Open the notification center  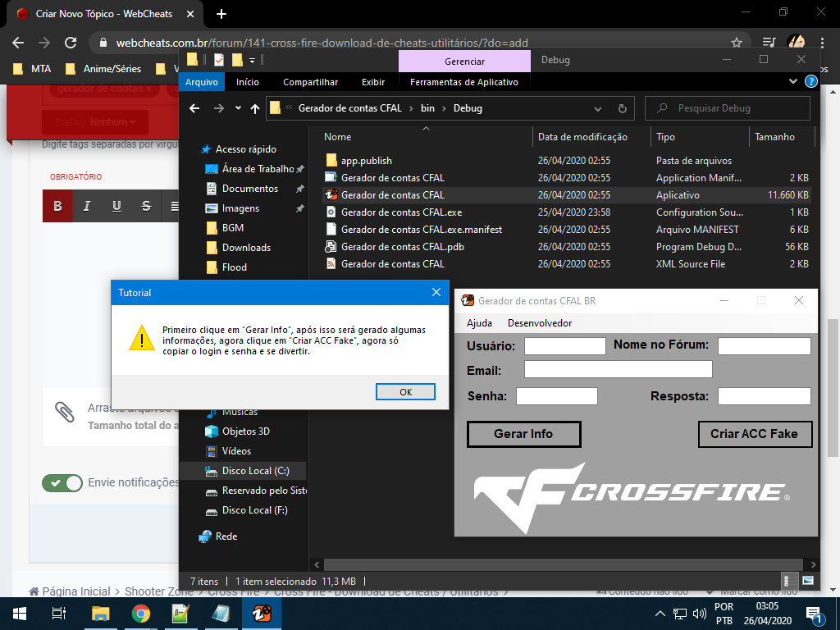coord(815,615)
